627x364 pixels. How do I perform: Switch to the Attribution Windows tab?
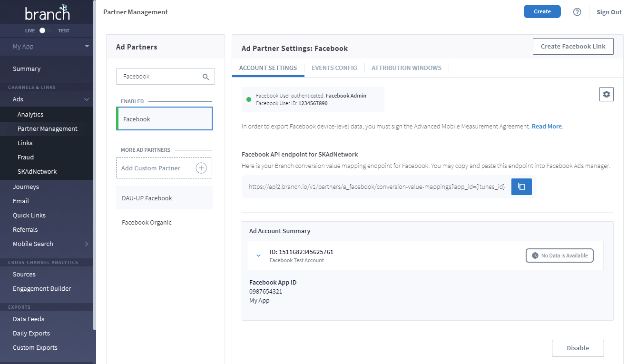click(x=406, y=68)
